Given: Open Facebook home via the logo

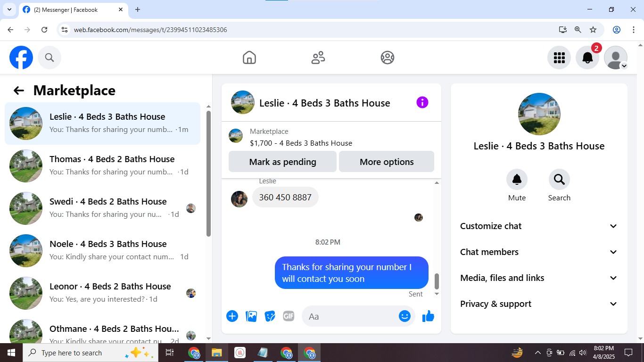Looking at the screenshot, I should 21,58.
